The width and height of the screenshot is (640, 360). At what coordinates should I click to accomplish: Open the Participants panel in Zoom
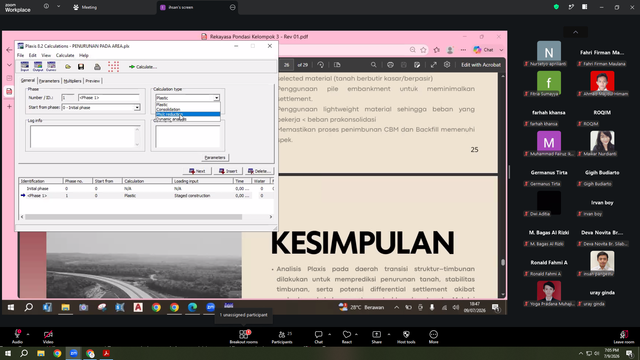pyautogui.click(x=282, y=336)
